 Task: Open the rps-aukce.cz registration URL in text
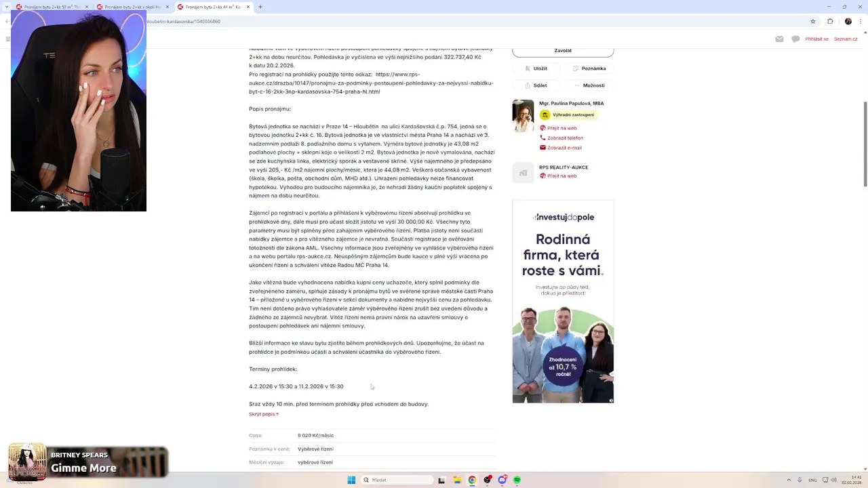point(371,83)
